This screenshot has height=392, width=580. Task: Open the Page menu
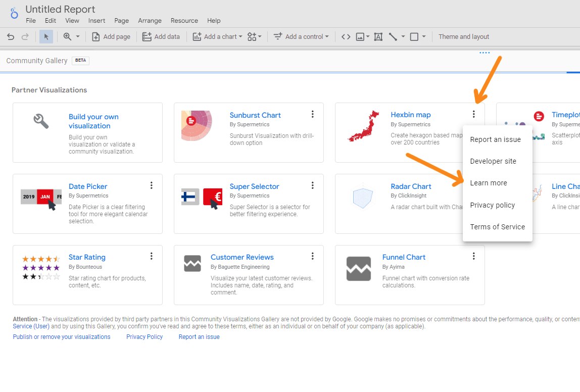[121, 21]
